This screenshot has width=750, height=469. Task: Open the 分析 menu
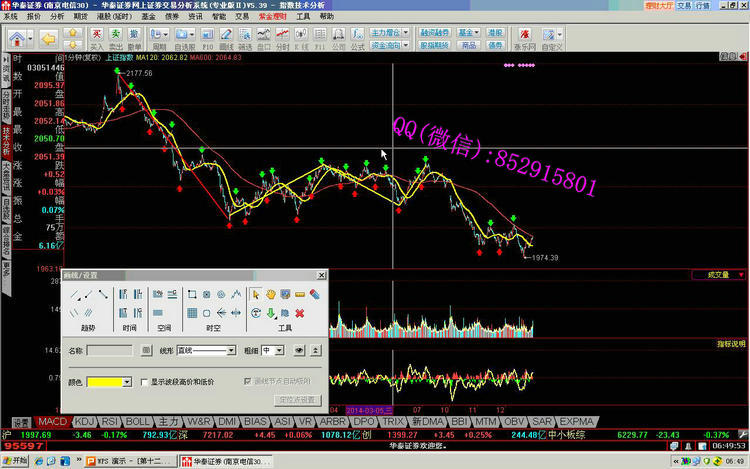(56, 17)
